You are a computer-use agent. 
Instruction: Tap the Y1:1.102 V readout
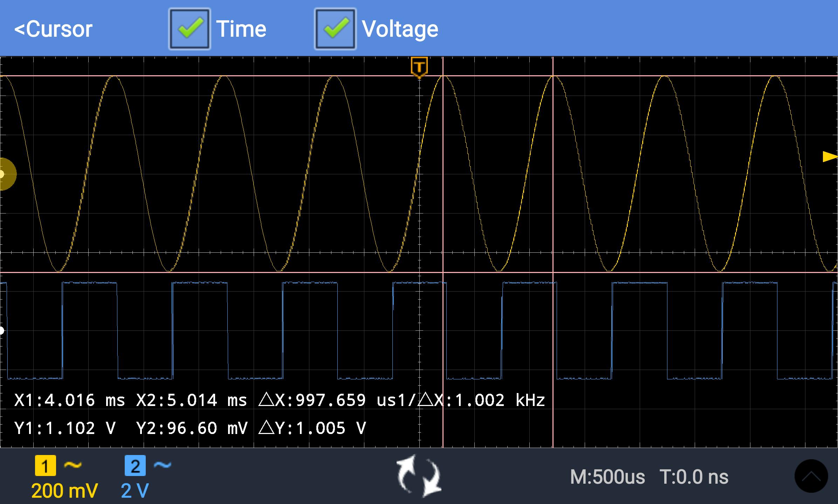click(65, 428)
